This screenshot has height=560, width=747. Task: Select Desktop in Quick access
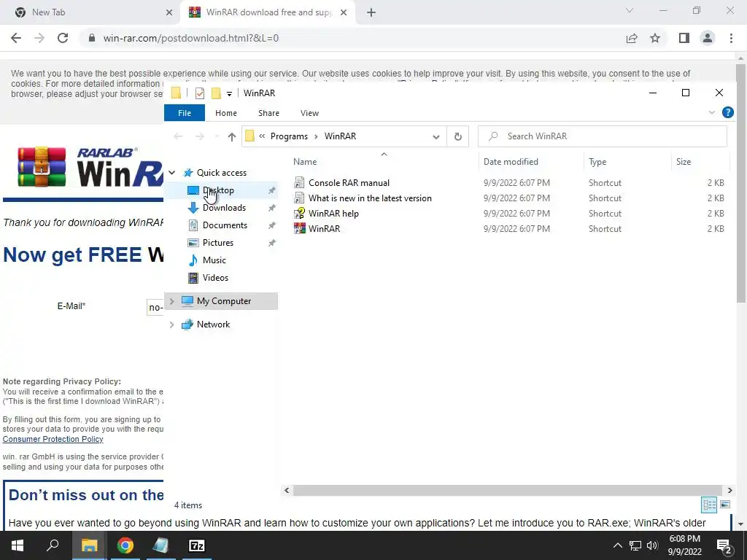tap(221, 190)
